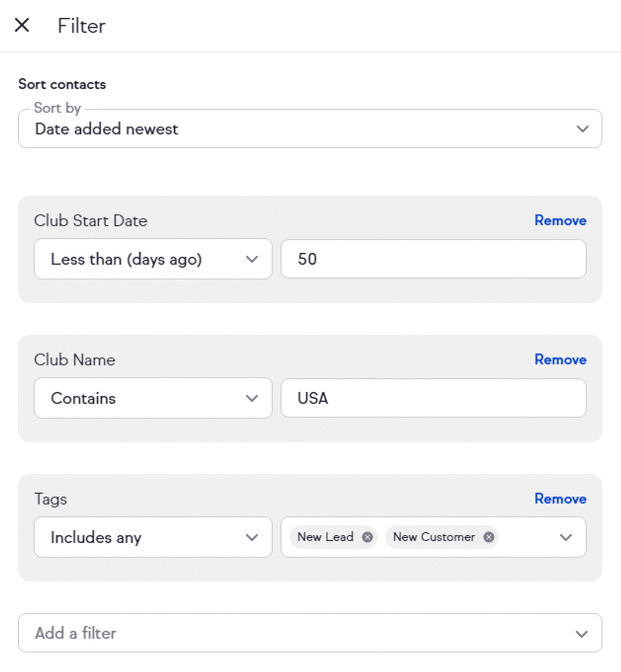This screenshot has width=621, height=672.
Task: Remove the New Lead tag chip
Action: point(367,537)
